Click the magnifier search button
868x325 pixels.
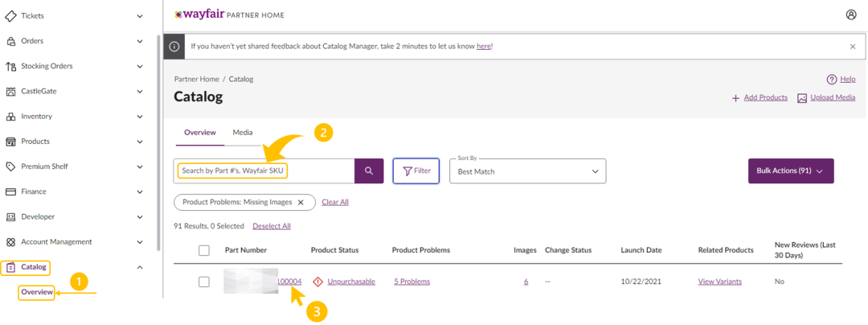pyautogui.click(x=369, y=171)
